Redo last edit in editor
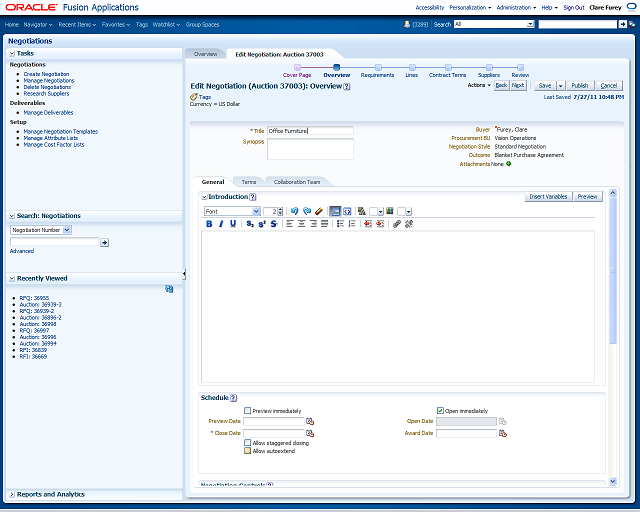 tap(307, 211)
